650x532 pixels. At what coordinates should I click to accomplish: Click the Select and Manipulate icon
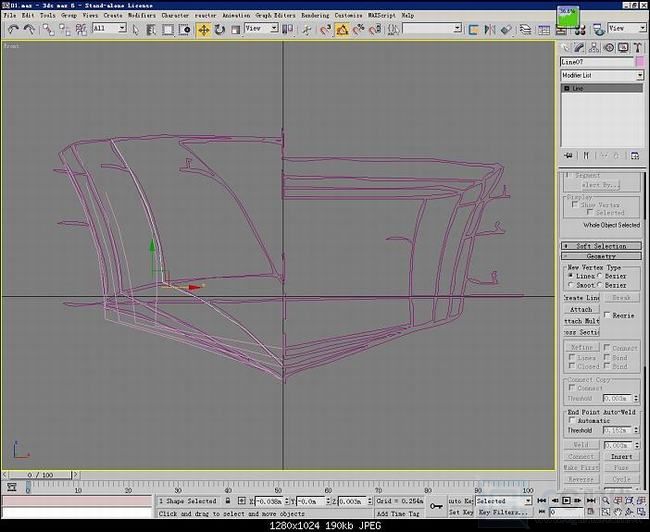pos(307,29)
